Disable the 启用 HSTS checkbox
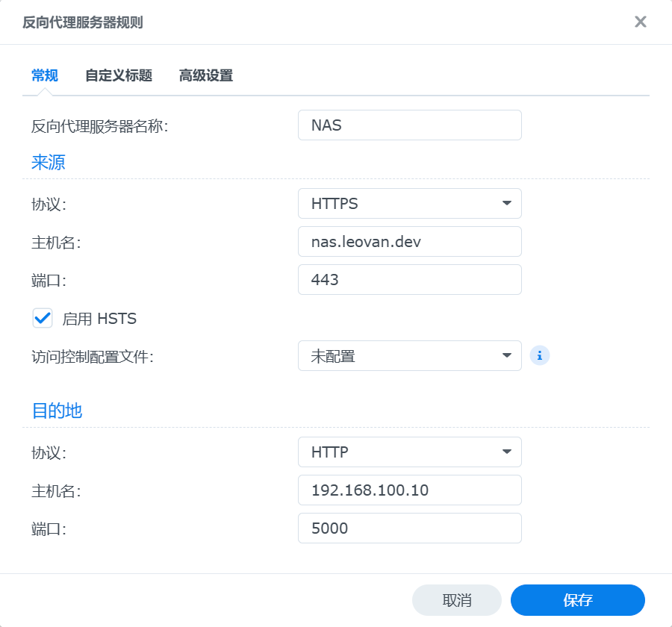Screen dimensions: 672x627 [43, 318]
